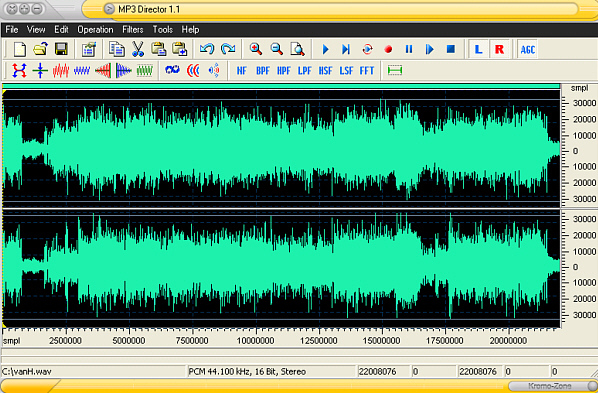Open the Help menu
The width and height of the screenshot is (598, 393).
[190, 30]
